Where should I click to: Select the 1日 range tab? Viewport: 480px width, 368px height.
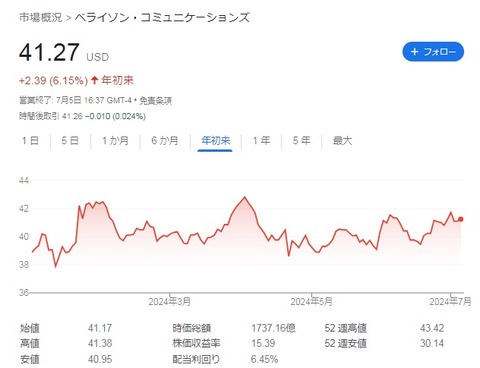30,140
